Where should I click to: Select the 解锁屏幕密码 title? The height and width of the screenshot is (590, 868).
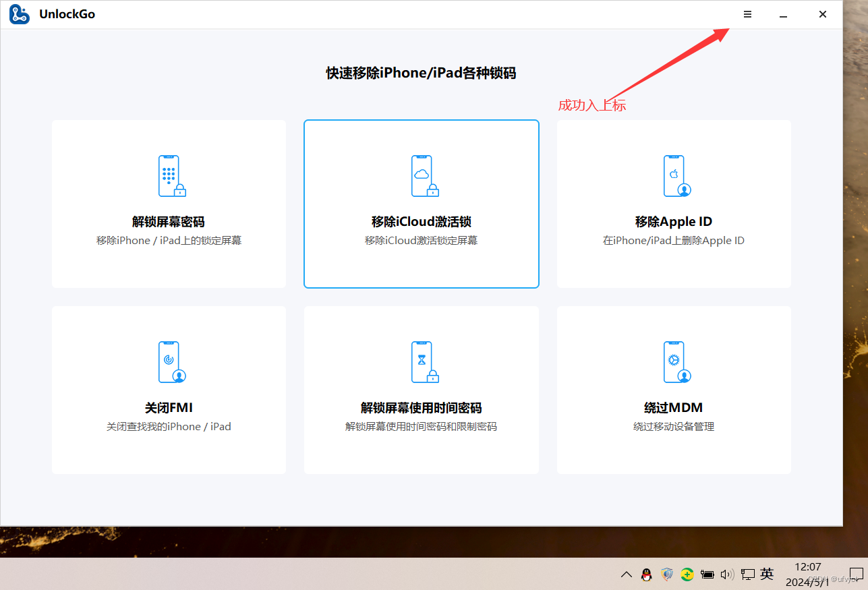169,222
